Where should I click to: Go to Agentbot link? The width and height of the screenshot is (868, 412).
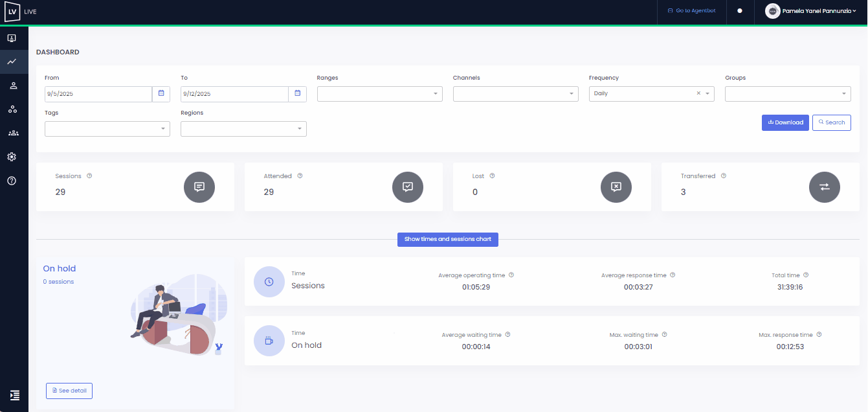click(x=691, y=11)
